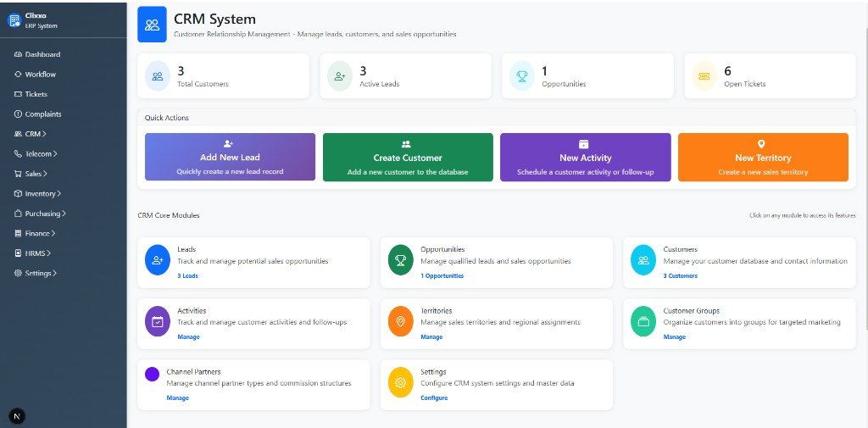
Task: Expand the Telecom sidebar submenu
Action: tap(55, 154)
